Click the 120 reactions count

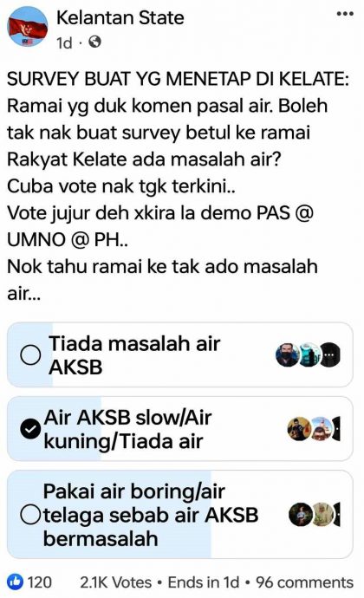coord(39,582)
